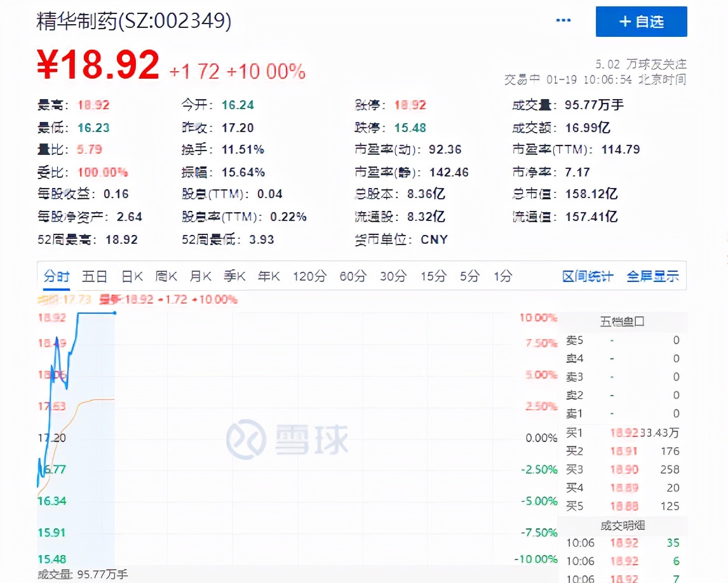Click the 买1 bid row at 18.92
This screenshot has height=583, width=728.
623,432
